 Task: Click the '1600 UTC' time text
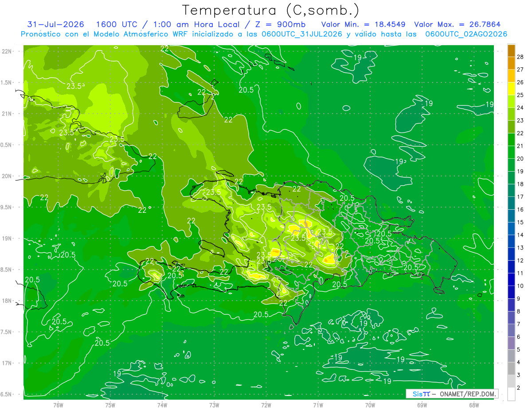[117, 24]
